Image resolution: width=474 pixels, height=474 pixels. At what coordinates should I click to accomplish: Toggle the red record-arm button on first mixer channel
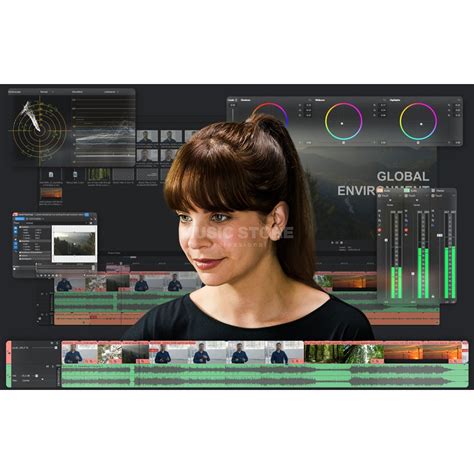379,230
